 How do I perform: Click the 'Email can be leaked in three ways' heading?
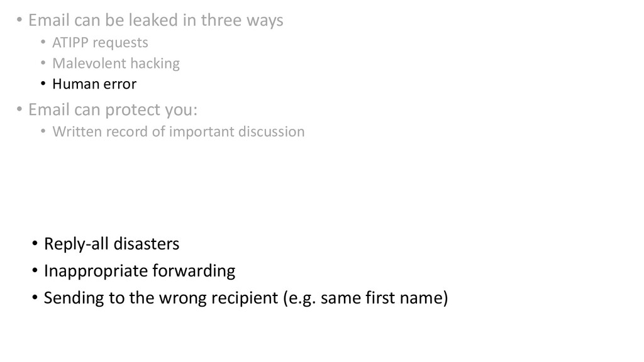(156, 20)
